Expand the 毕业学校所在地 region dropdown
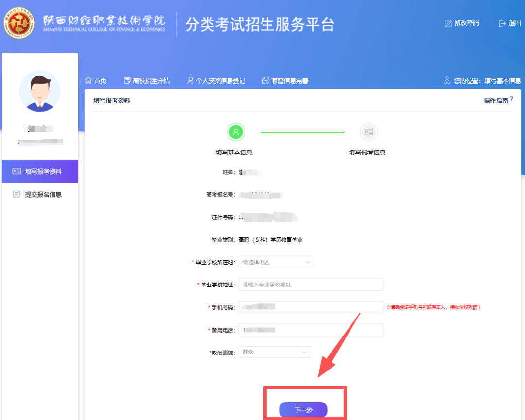 pos(277,262)
